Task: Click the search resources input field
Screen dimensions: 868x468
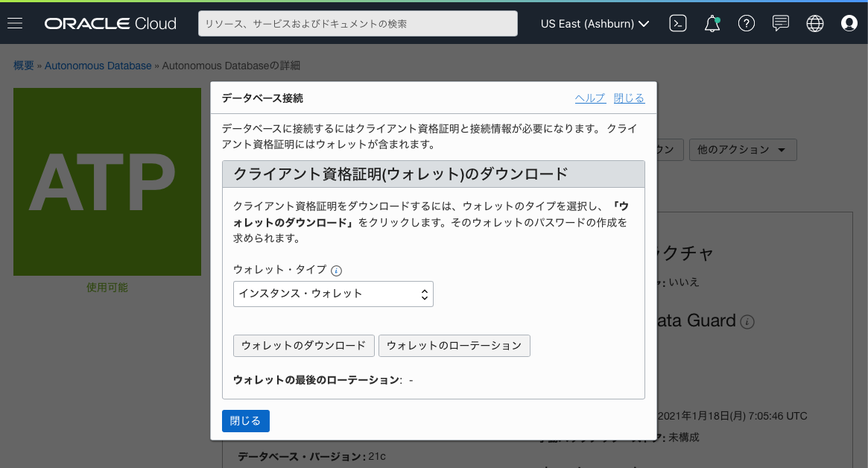Action: pos(358,23)
